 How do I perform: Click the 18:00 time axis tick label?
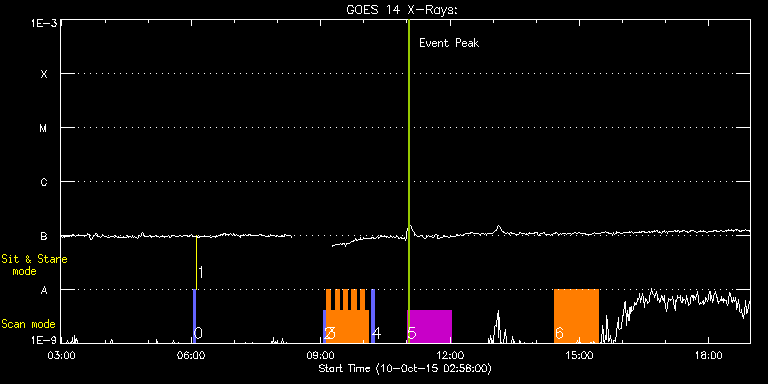(709, 354)
